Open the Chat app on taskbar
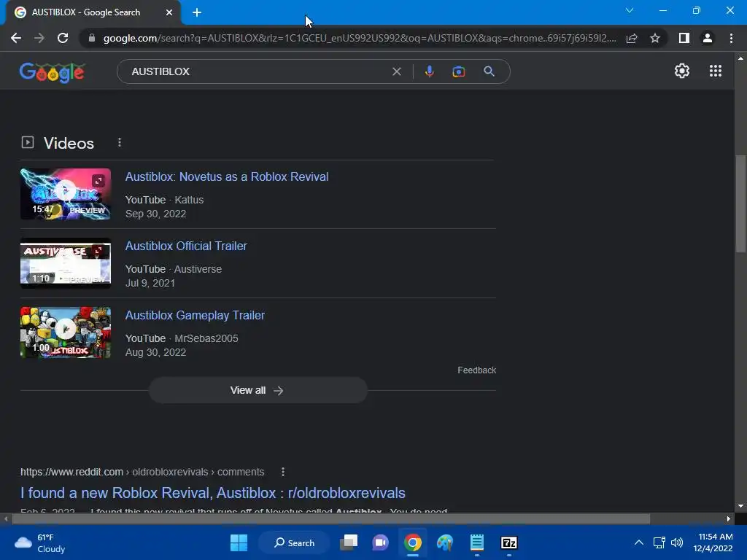 pos(380,542)
